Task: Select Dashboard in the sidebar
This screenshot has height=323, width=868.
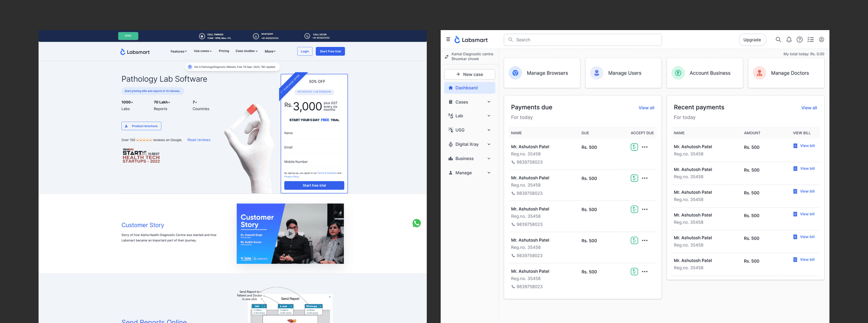Action: (x=470, y=88)
